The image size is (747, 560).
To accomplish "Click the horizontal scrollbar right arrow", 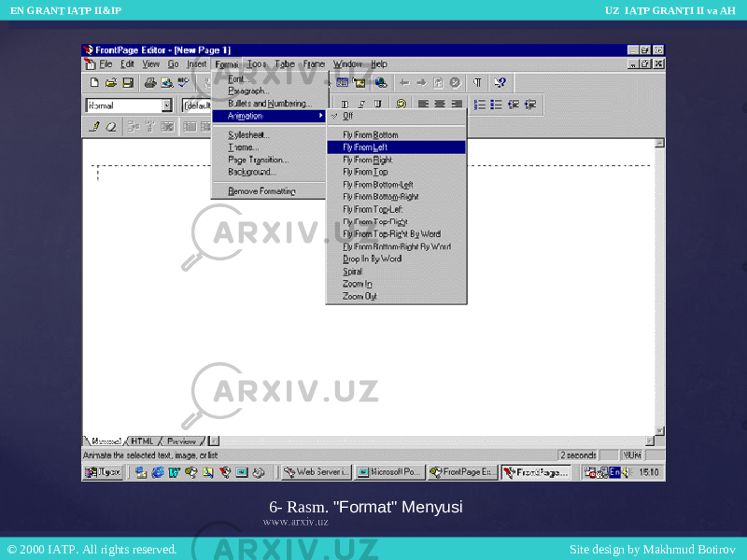I will click(650, 441).
